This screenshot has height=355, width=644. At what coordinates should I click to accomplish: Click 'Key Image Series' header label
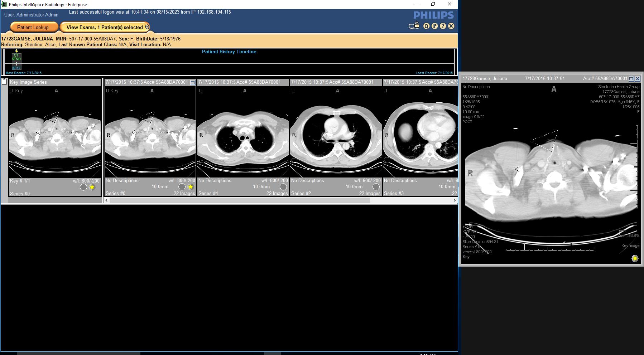[28, 82]
